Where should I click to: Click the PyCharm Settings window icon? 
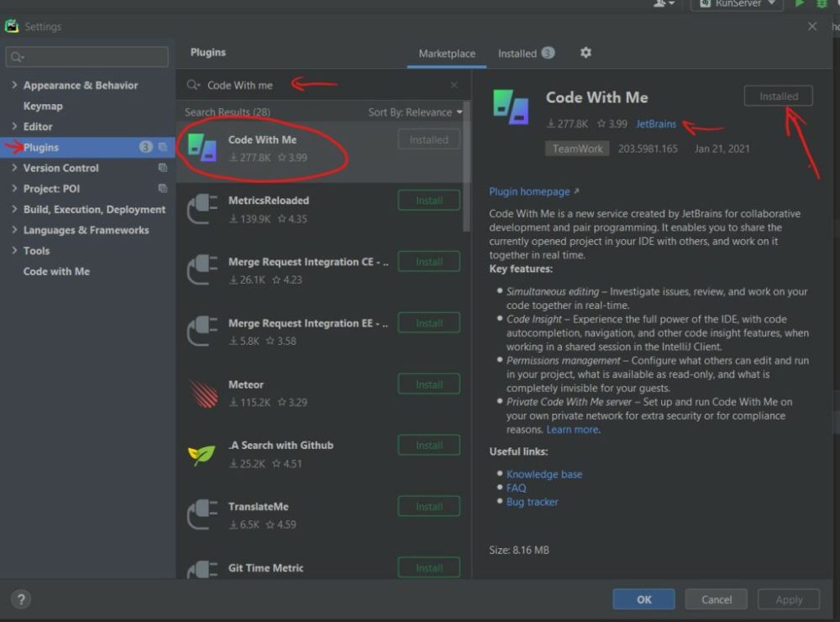coord(12,26)
